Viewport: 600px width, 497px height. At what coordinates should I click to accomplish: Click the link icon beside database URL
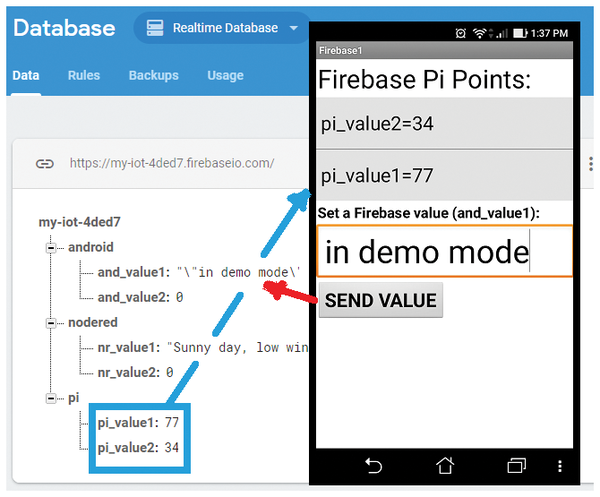(45, 164)
